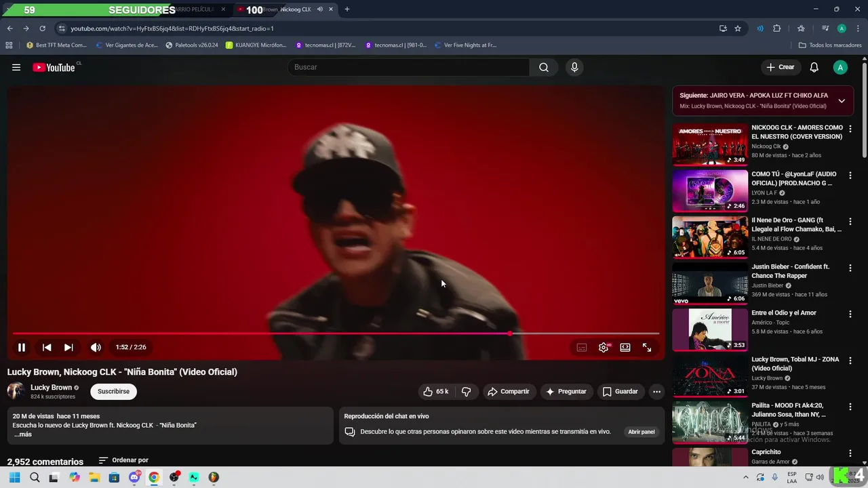The width and height of the screenshot is (868, 488).
Task: Share the video via Compartir
Action: point(509,391)
